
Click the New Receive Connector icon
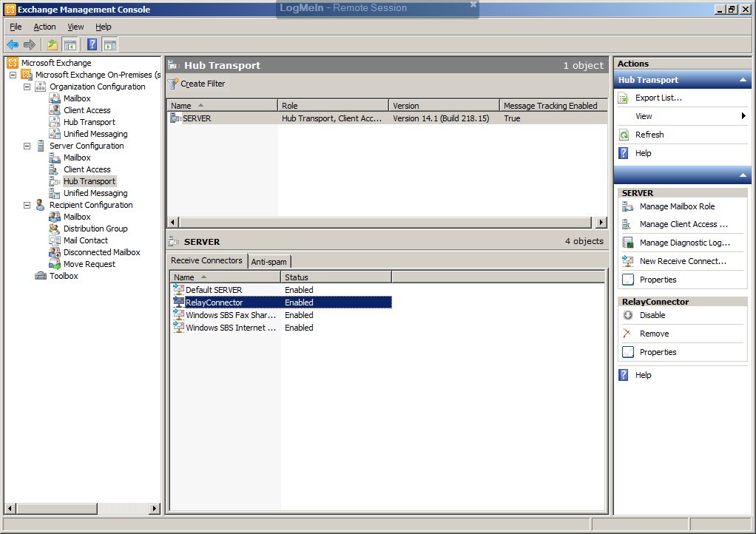tap(627, 261)
